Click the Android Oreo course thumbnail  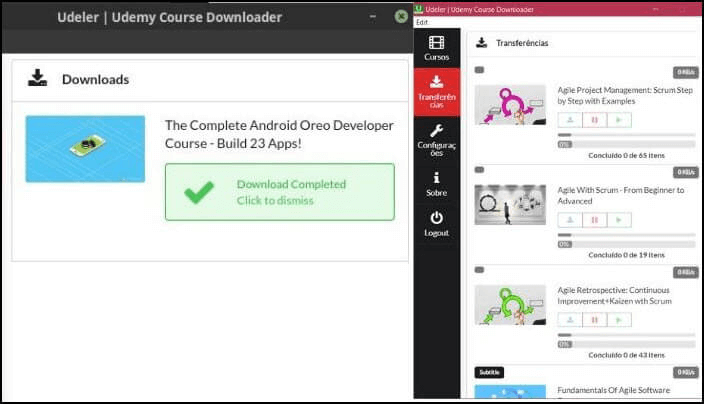point(85,149)
